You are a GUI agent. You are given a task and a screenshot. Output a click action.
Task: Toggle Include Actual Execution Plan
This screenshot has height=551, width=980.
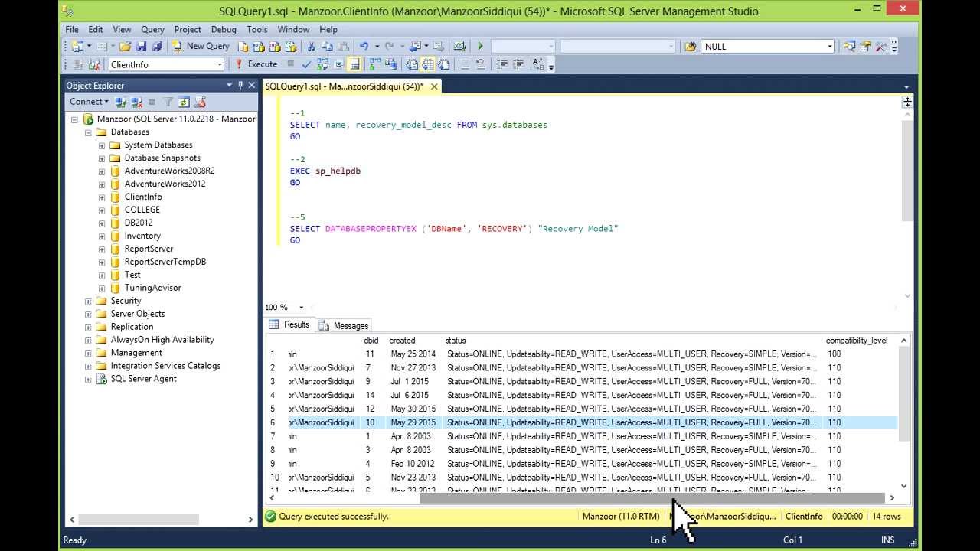tap(375, 64)
